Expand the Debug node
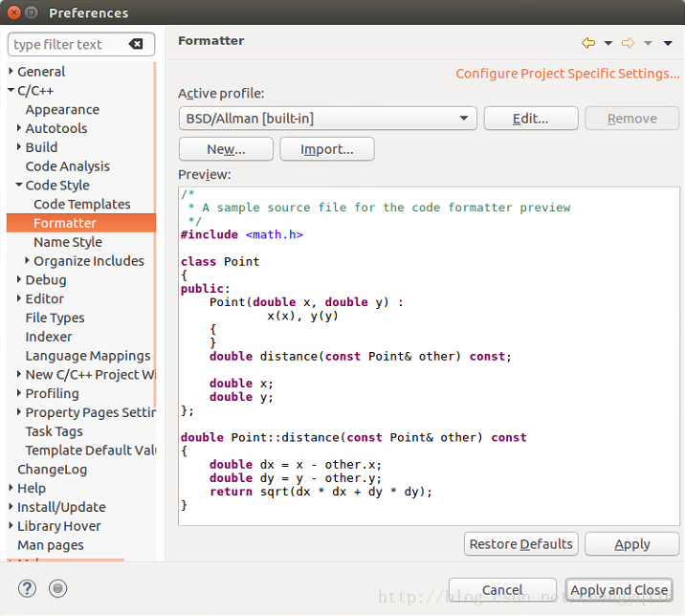685x616 pixels. (x=19, y=278)
